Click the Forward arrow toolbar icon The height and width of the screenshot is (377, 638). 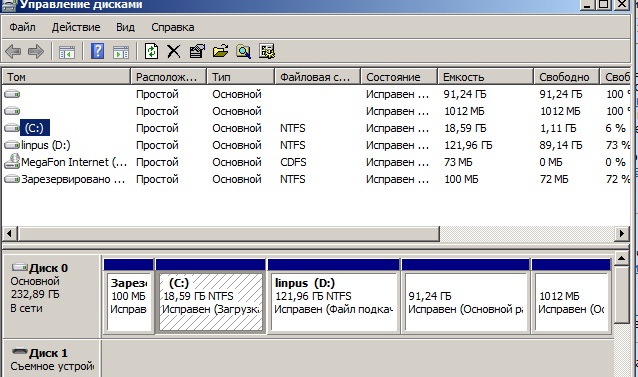click(36, 52)
